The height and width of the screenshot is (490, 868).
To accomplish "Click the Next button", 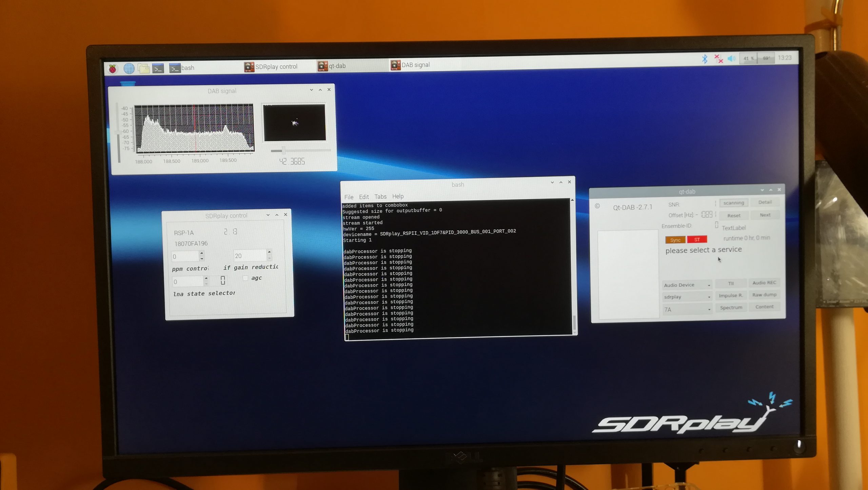I will click(x=765, y=215).
